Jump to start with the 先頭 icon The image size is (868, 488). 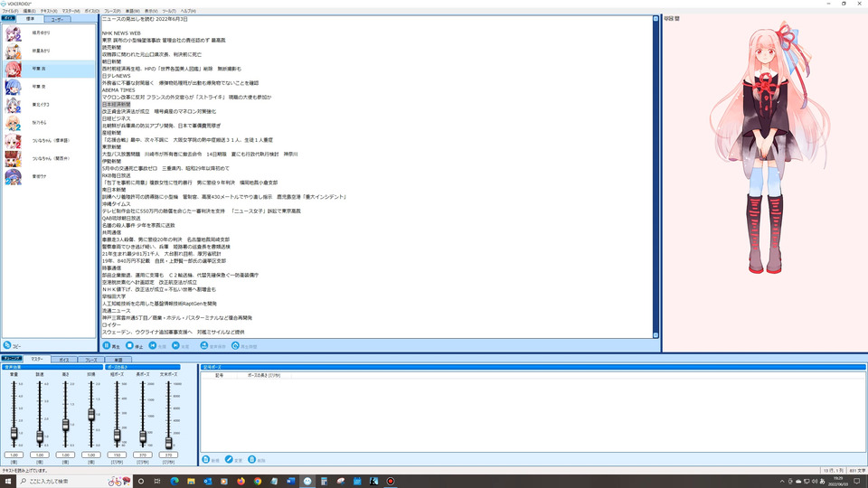[153, 345]
